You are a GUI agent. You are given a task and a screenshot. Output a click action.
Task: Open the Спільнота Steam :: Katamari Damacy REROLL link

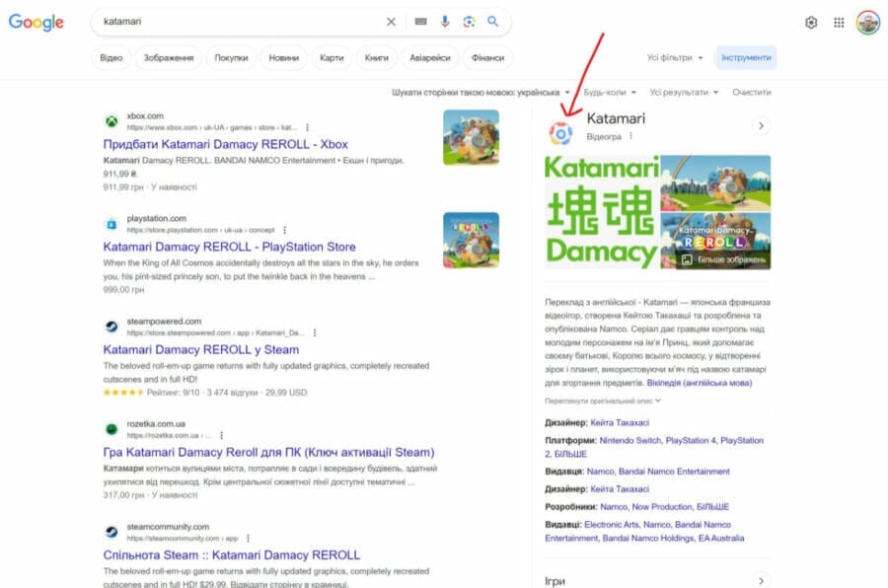(232, 555)
